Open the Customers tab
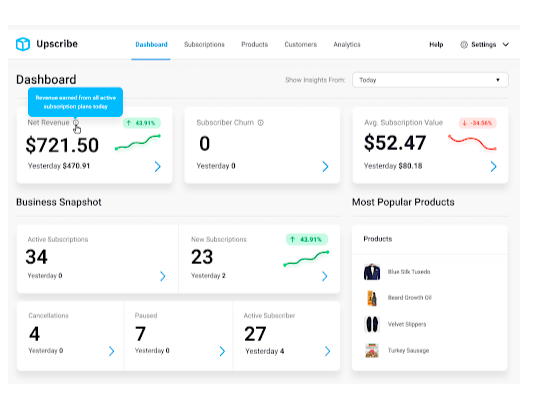 coord(300,45)
